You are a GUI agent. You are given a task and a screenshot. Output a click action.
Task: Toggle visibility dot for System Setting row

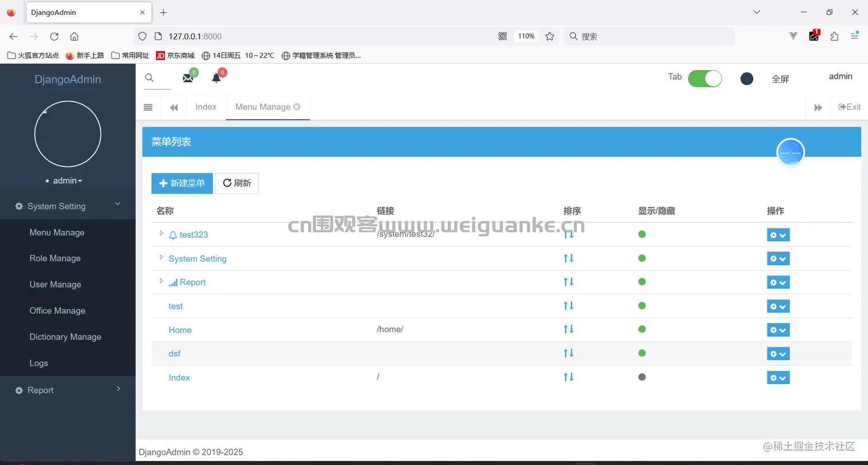(x=642, y=258)
